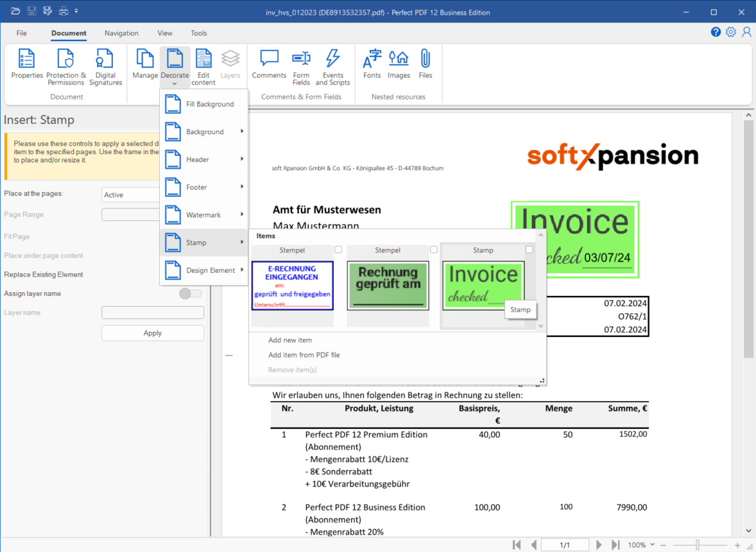Open the Protection & Permissions tool

click(x=65, y=67)
